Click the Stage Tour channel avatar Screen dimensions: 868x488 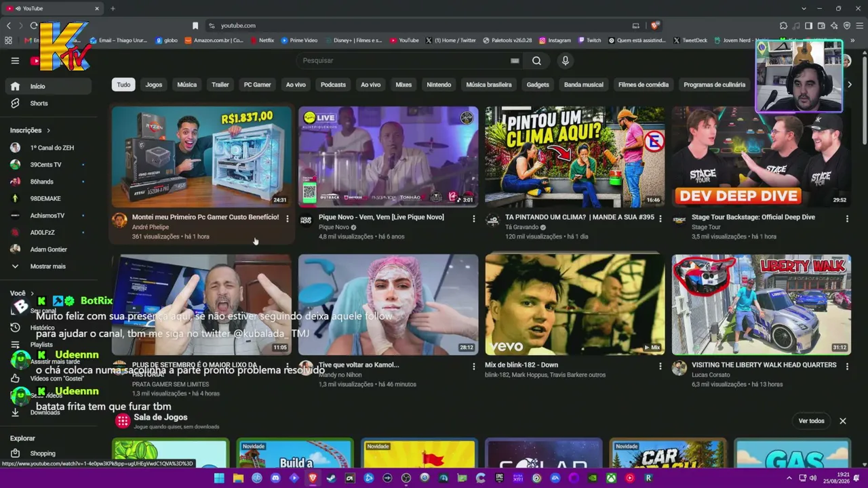[679, 220]
